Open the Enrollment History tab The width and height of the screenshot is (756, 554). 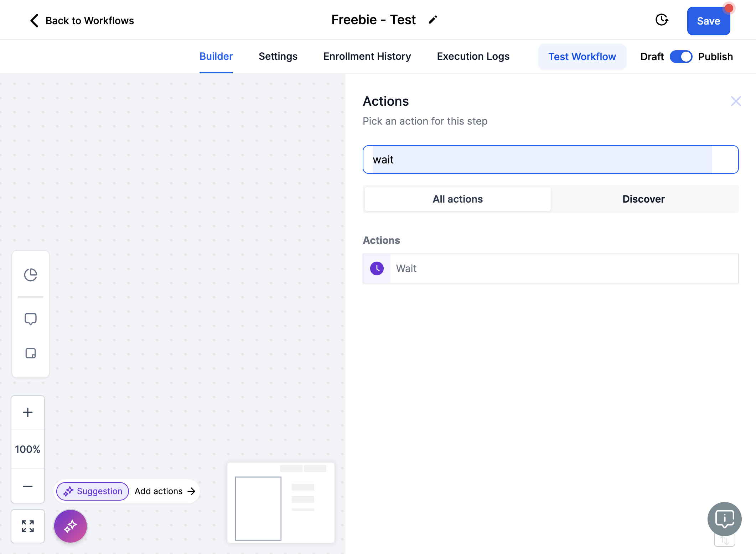367,56
